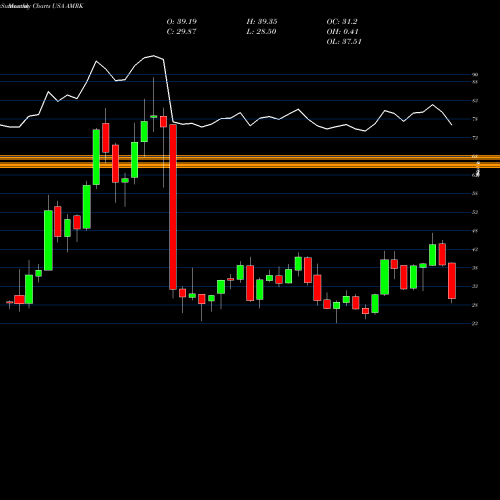Click the 'OL: 37.51' reading
Viewport: 500px width, 500px height.
344,42
